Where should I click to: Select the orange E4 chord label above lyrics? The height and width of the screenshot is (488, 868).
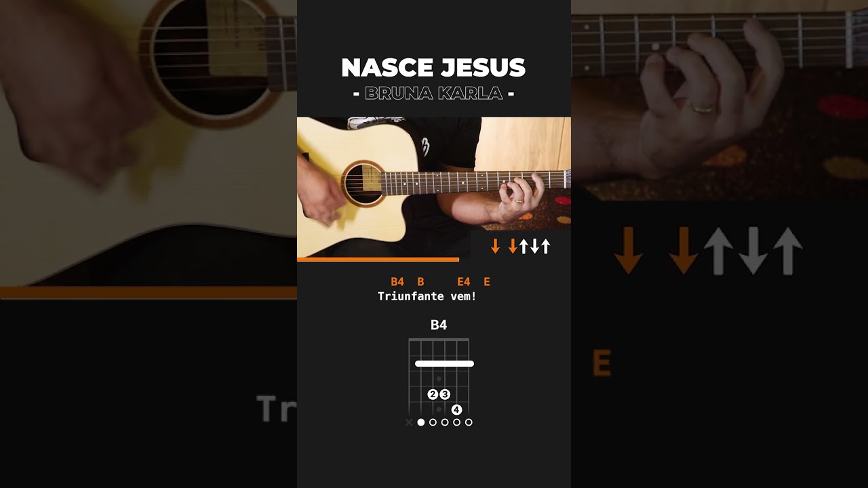click(x=464, y=282)
